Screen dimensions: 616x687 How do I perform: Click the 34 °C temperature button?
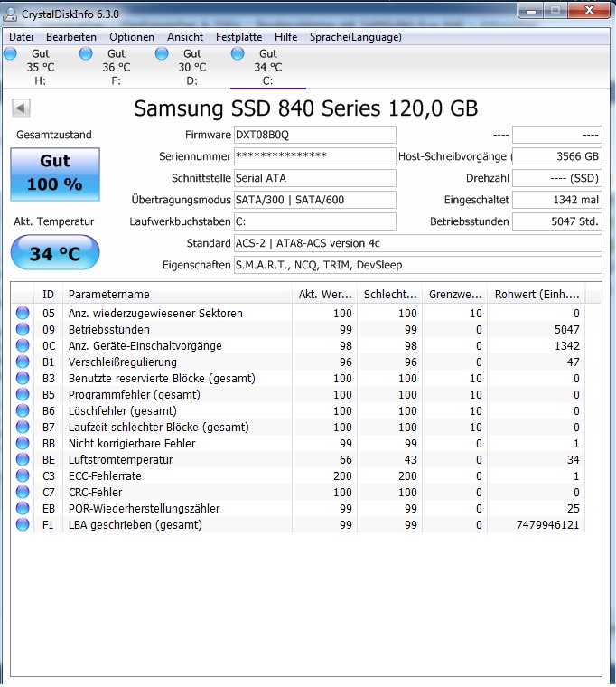pyautogui.click(x=55, y=252)
